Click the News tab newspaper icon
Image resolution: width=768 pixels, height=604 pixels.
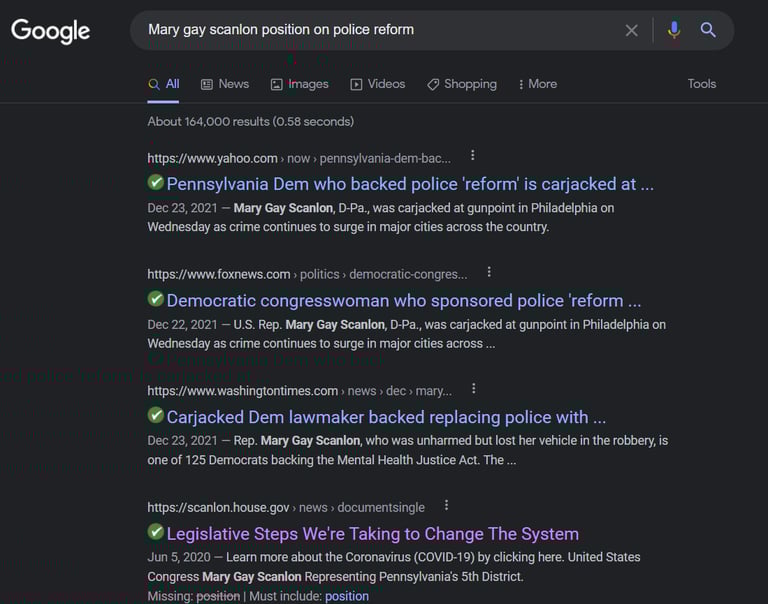coord(207,85)
